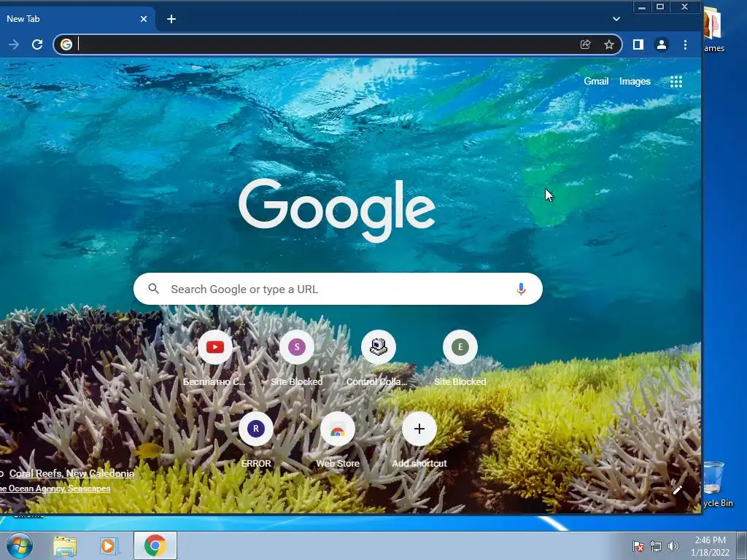This screenshot has width=747, height=560.
Task: Click the Chrome taskbar button
Action: 155,545
